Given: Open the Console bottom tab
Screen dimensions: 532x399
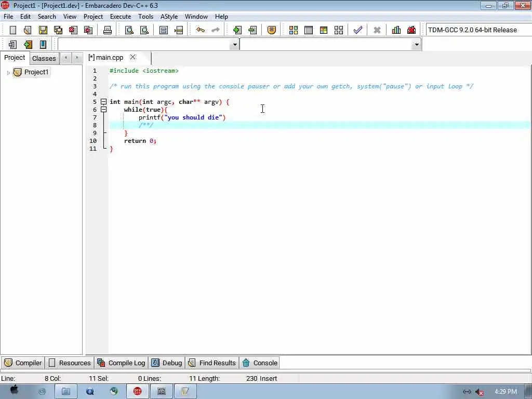Looking at the screenshot, I should [x=260, y=363].
